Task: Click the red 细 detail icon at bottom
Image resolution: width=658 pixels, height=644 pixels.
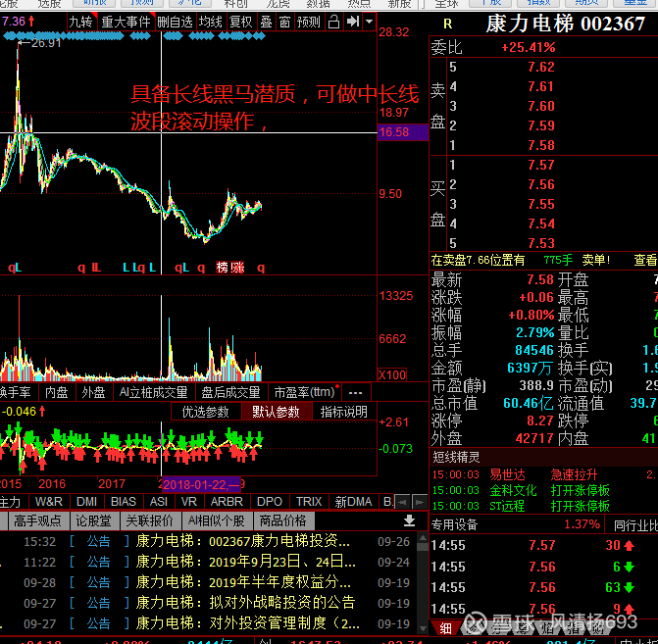Action: coord(445,628)
